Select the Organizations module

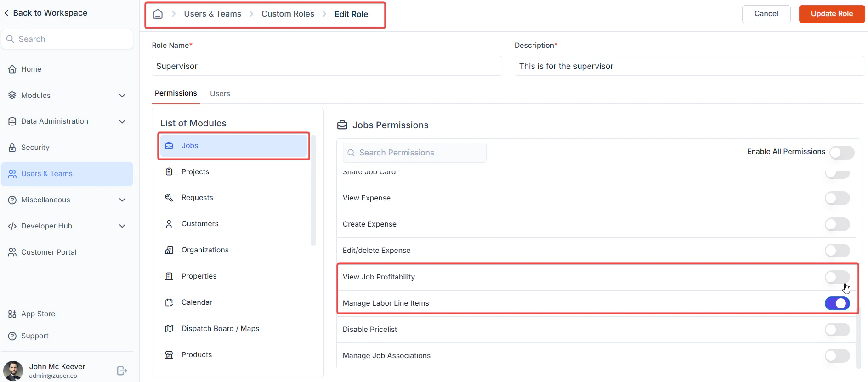pos(233,250)
